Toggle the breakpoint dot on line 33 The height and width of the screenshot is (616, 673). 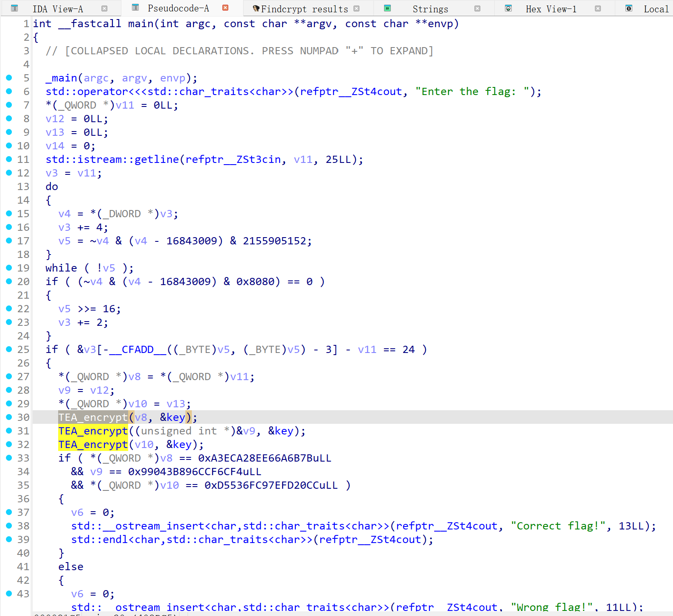tap(9, 458)
